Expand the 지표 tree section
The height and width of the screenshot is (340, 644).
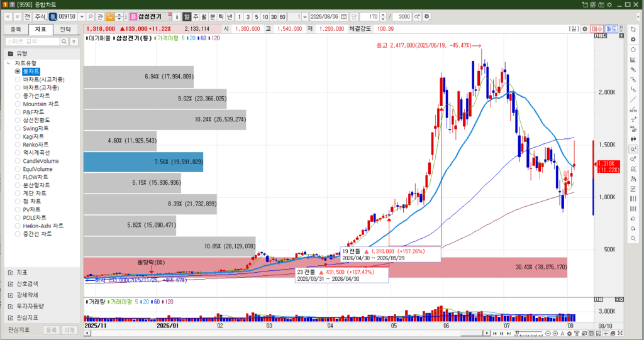click(11, 273)
